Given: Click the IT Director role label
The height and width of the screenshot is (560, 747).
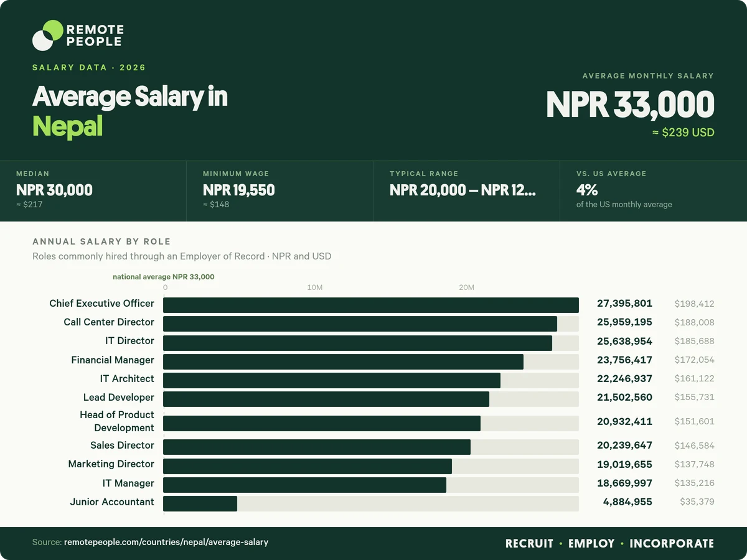Looking at the screenshot, I should point(129,341).
